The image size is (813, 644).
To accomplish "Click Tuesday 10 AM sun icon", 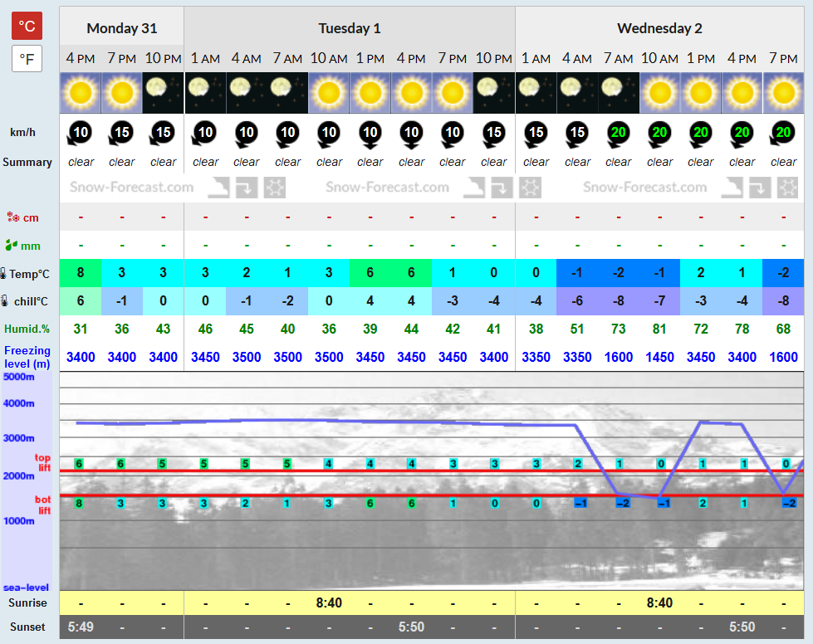I will (x=329, y=93).
